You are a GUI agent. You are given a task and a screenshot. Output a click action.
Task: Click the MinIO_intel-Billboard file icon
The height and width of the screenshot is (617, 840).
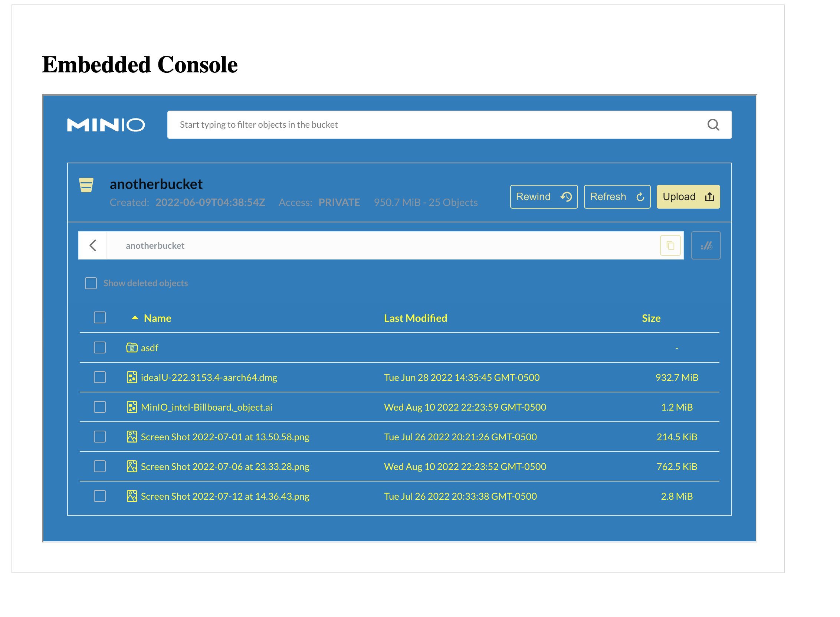[x=132, y=407]
